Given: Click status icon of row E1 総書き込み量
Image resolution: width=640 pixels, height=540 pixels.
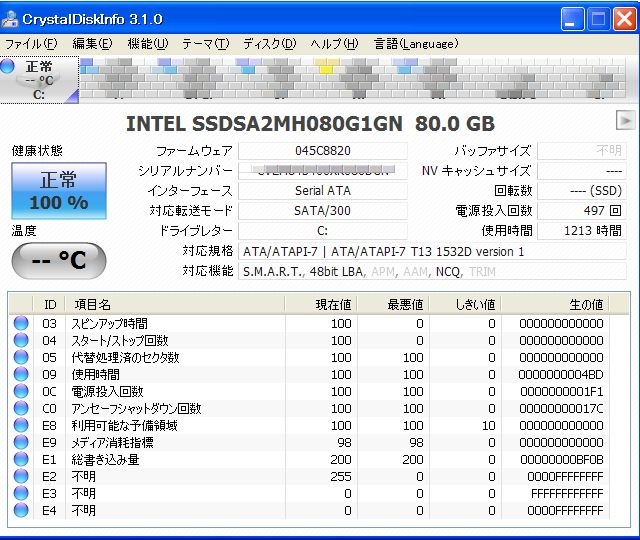Looking at the screenshot, I should tap(21, 459).
